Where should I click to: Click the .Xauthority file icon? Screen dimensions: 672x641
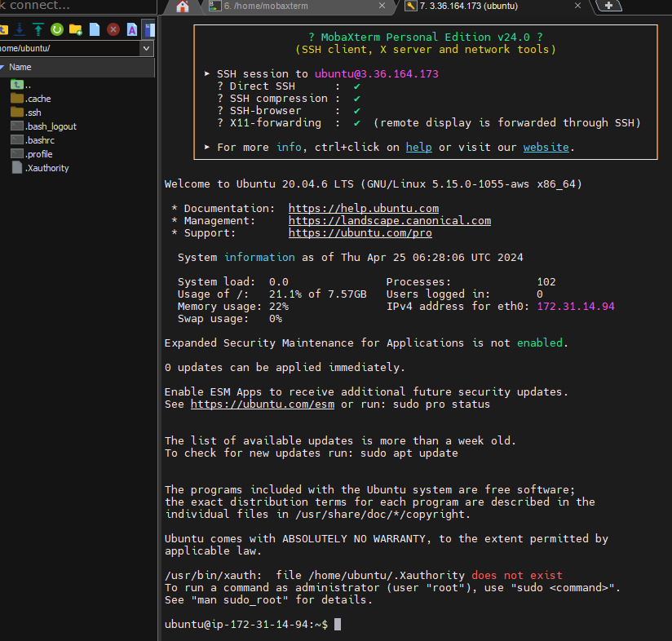point(16,167)
